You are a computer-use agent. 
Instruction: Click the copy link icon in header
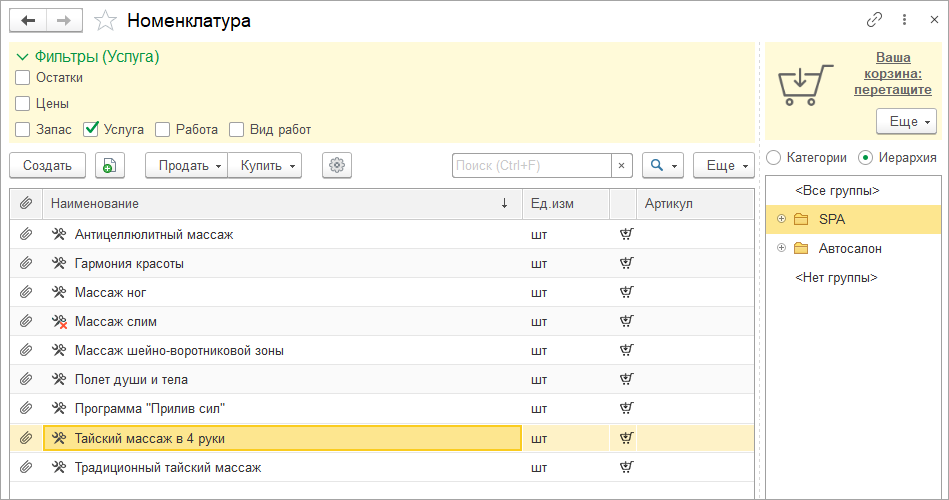(x=875, y=20)
